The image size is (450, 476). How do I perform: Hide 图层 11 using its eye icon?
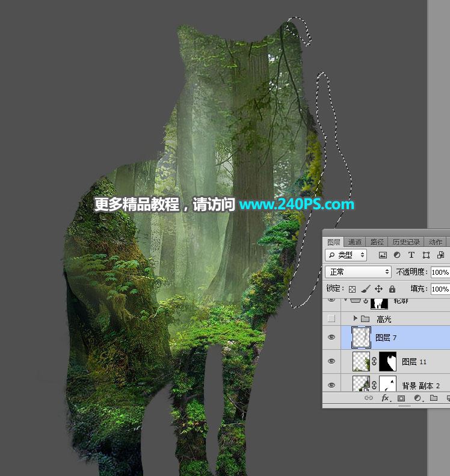coord(331,361)
